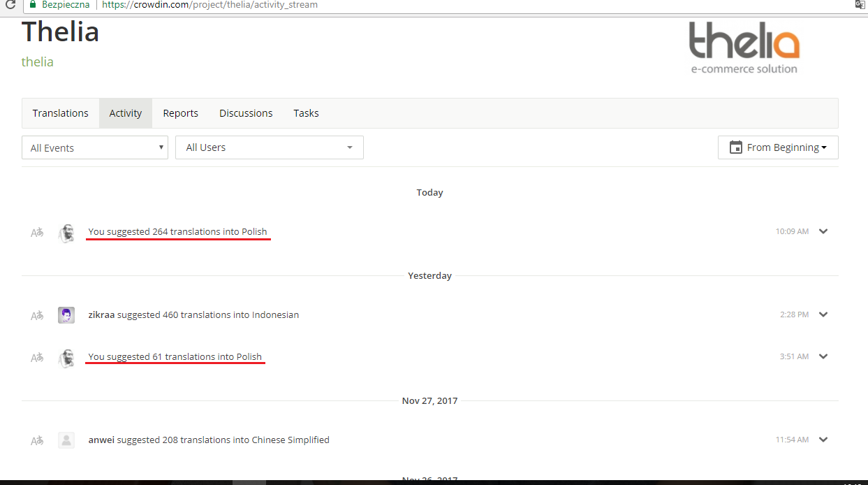Click the 2:28 PM timestamp
The height and width of the screenshot is (485, 868).
(x=795, y=314)
